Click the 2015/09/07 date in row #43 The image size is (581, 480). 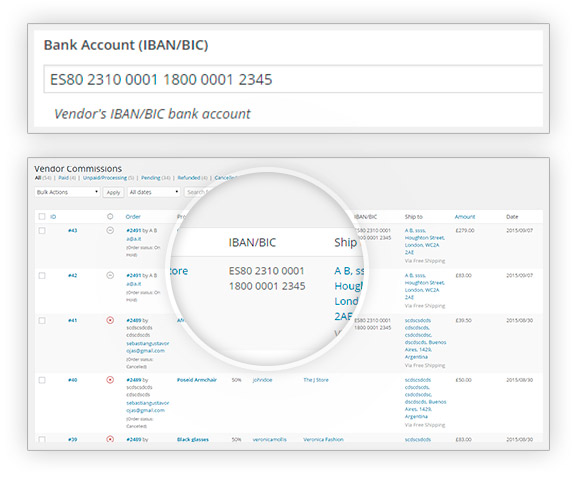519,231
